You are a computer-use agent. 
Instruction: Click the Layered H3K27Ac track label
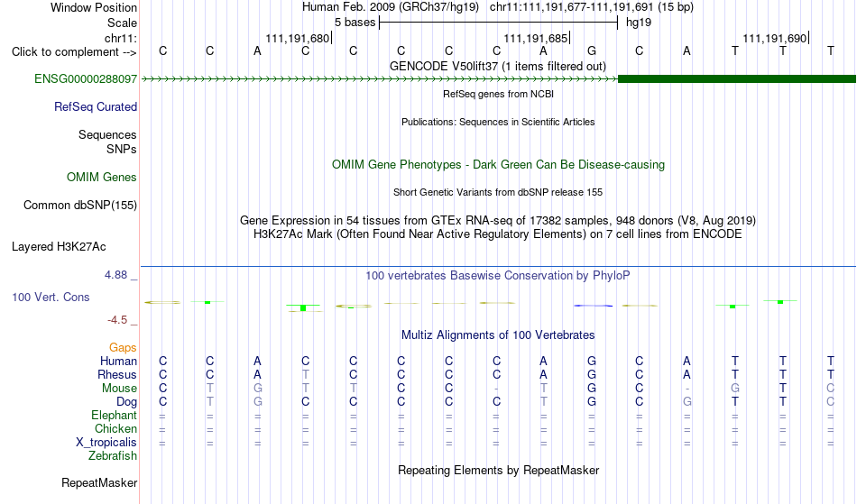coord(59,246)
